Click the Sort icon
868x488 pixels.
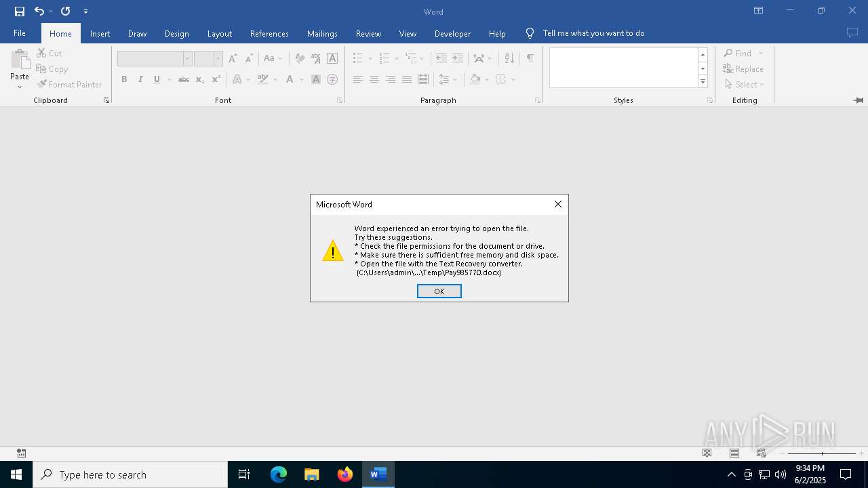pos(509,58)
